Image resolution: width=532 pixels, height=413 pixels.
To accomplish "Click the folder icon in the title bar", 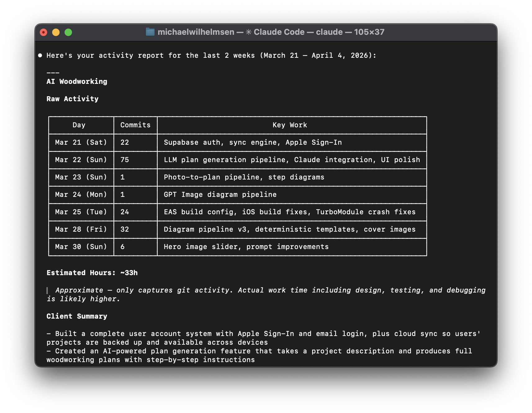I will (151, 32).
